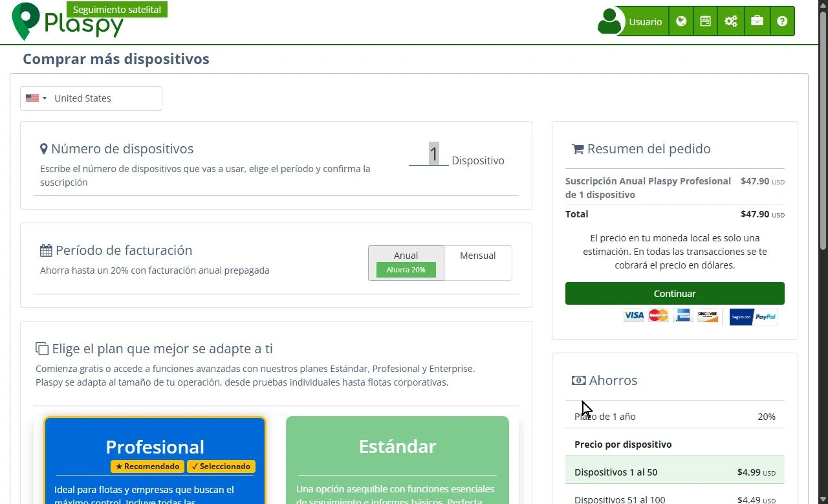The width and height of the screenshot is (828, 504).
Task: Select Anual billing period
Action: tap(406, 263)
